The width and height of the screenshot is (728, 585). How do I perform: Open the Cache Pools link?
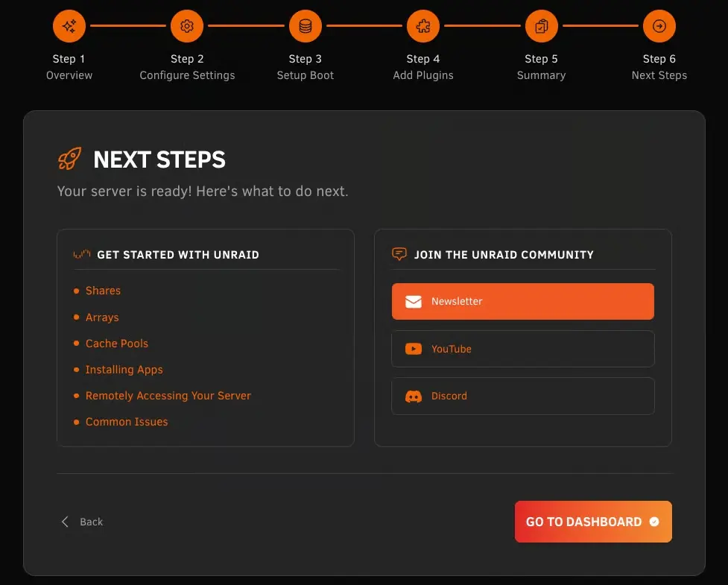click(x=117, y=344)
